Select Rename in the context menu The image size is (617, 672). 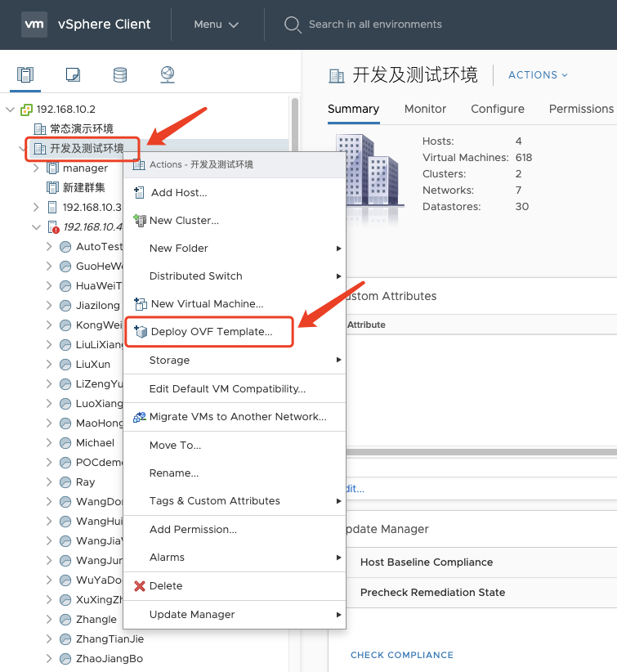(235, 473)
